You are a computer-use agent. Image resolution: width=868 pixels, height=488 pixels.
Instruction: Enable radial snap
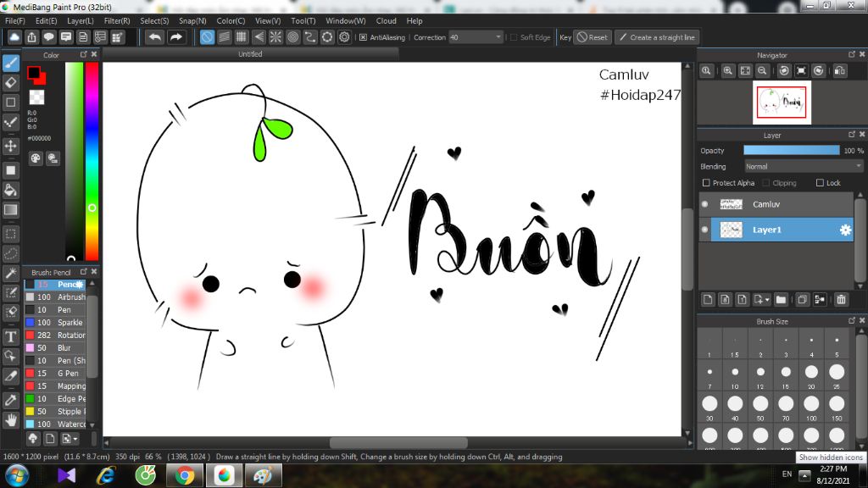pos(275,37)
